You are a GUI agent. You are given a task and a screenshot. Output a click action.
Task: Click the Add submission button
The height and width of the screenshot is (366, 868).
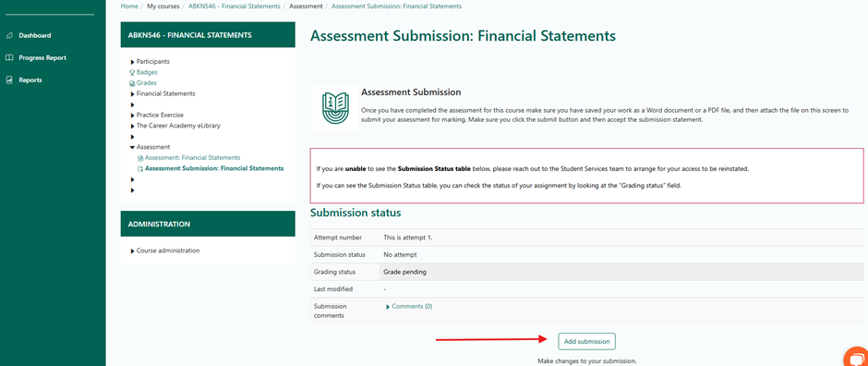(x=586, y=342)
